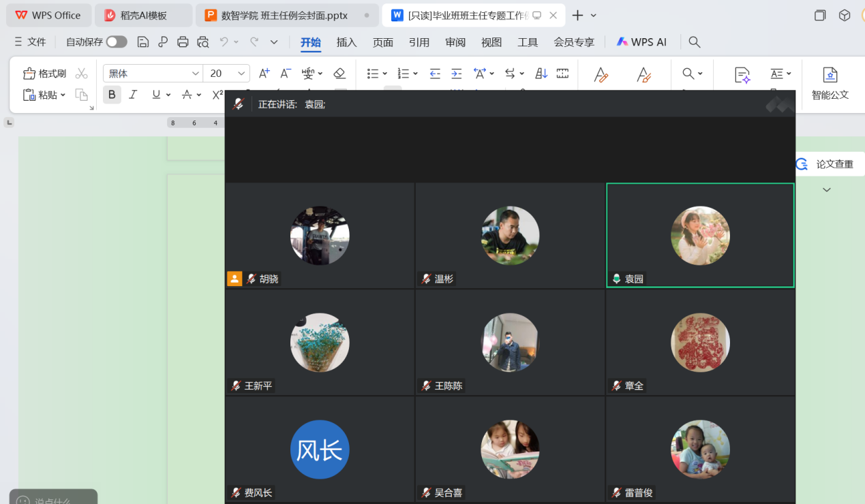This screenshot has width=865, height=504.
Task: Click the clear formatting eraser icon
Action: [x=339, y=74]
